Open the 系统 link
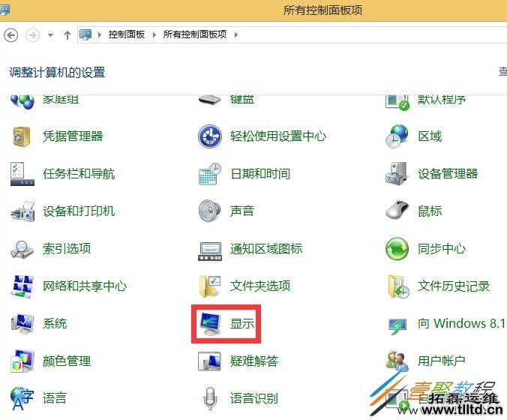 55,324
